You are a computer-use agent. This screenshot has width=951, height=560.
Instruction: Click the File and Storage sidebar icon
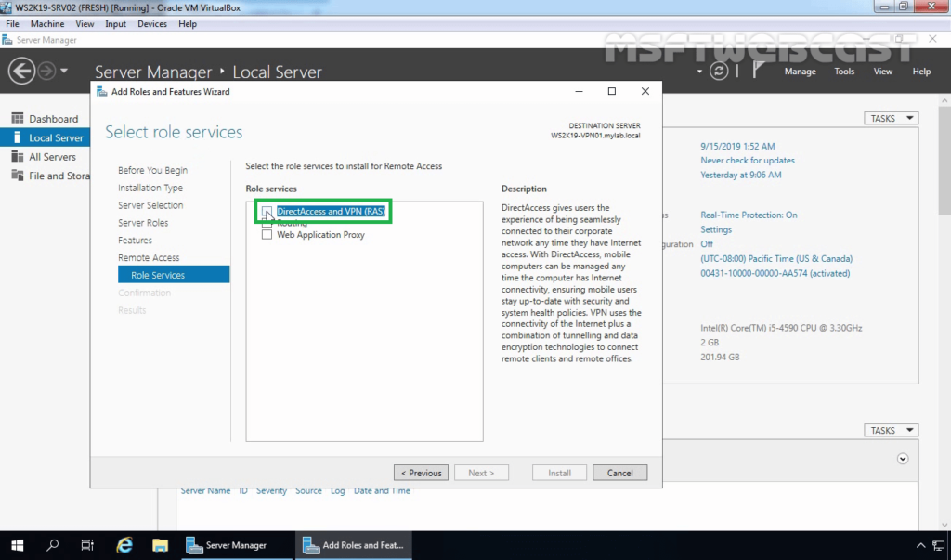[x=17, y=176]
